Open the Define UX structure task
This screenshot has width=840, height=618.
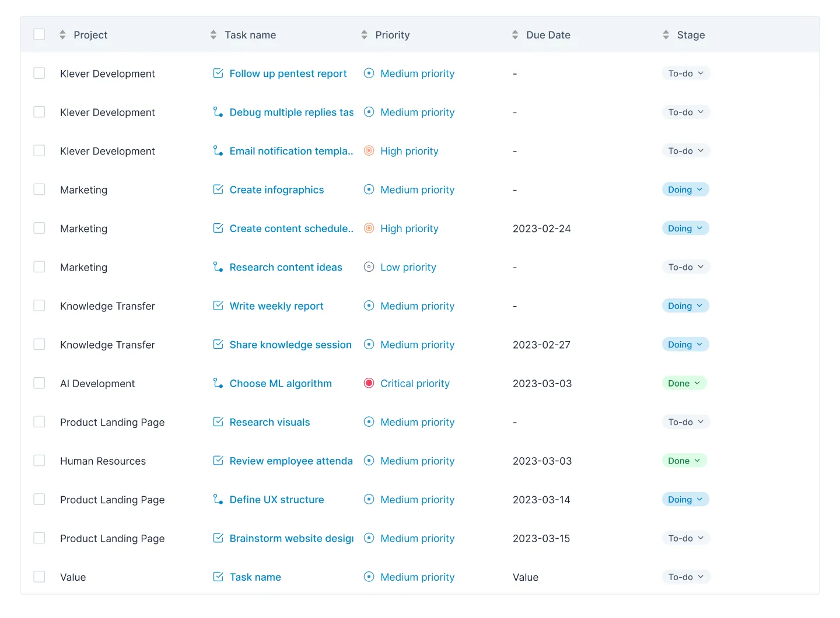tap(276, 500)
